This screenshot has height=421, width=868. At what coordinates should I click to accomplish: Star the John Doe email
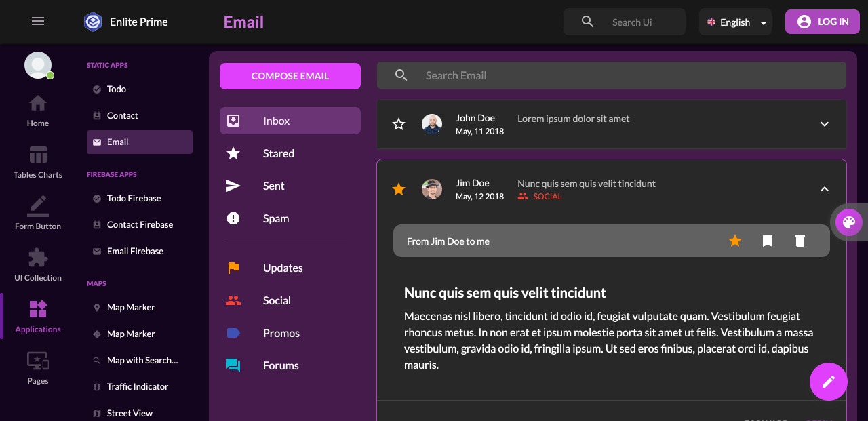coord(399,124)
